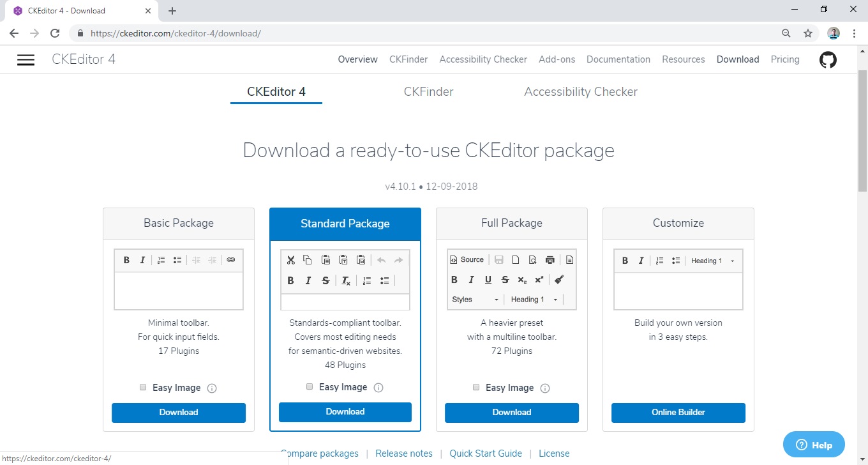Switch to the CKFinder tab
This screenshot has height=465, width=868.
click(428, 92)
